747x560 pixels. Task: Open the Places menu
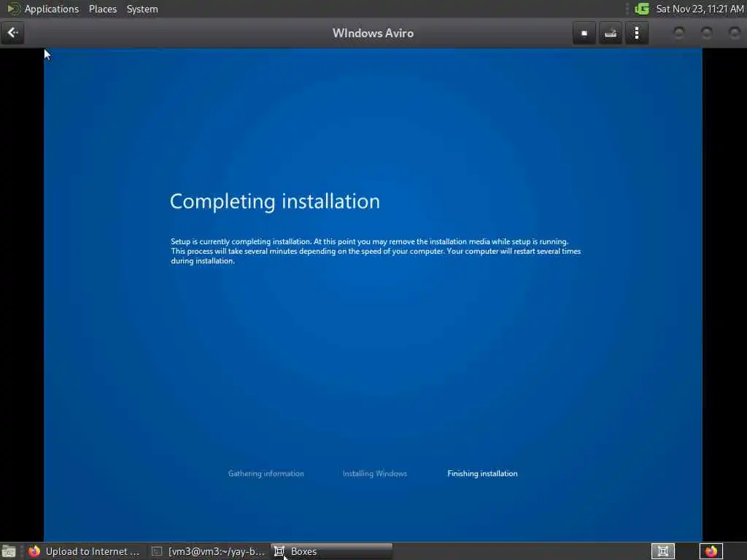[102, 9]
